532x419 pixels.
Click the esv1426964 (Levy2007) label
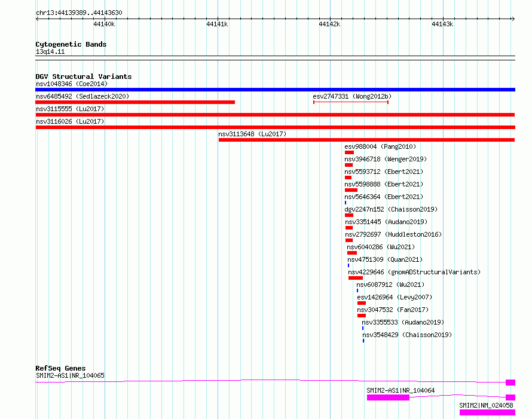coord(395,297)
